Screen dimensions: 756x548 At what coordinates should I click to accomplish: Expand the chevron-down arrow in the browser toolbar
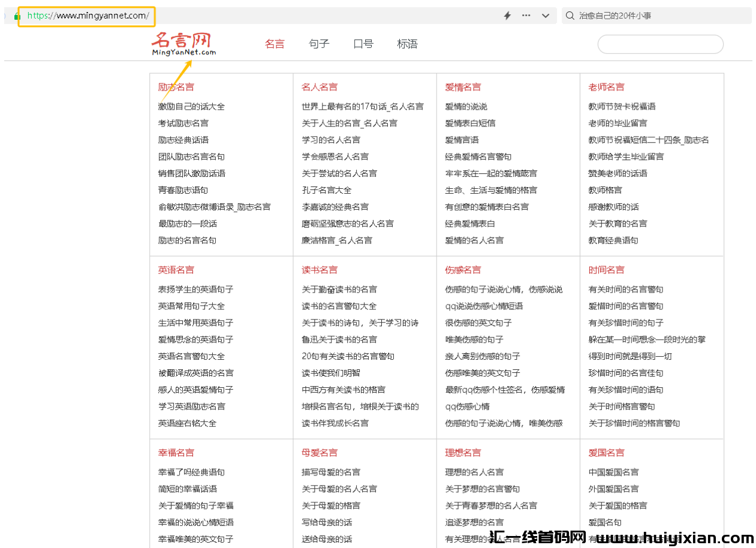[x=546, y=16]
